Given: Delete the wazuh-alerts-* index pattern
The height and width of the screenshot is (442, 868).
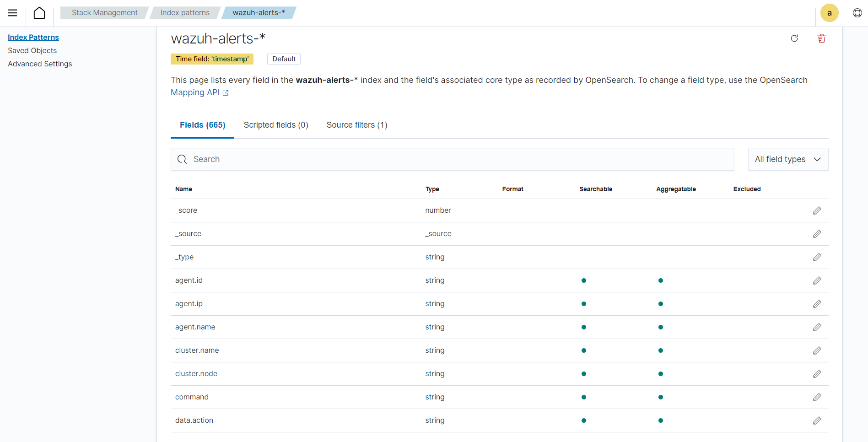Looking at the screenshot, I should point(822,38).
